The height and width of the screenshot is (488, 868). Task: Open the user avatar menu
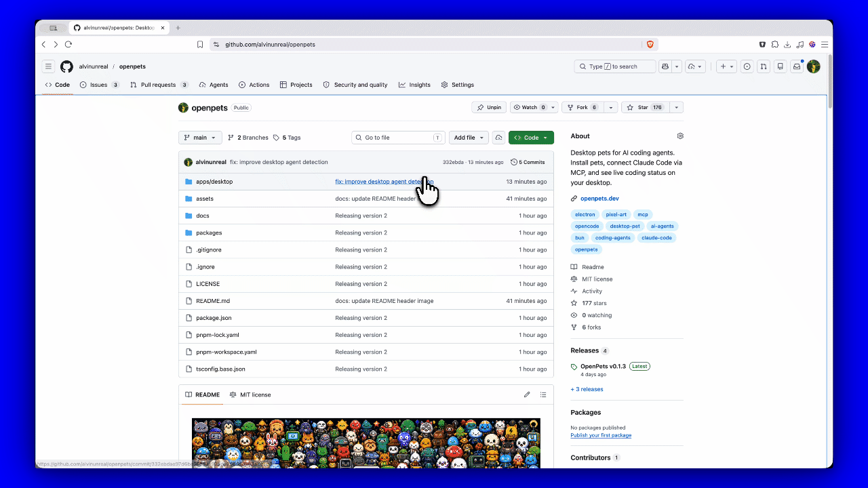[814, 66]
